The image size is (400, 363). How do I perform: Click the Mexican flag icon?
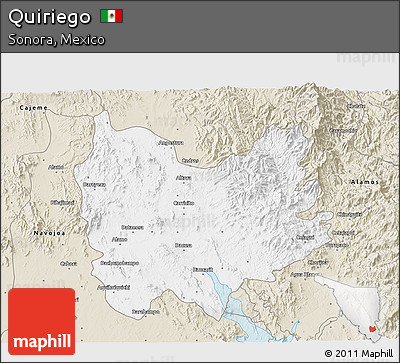coord(112,16)
